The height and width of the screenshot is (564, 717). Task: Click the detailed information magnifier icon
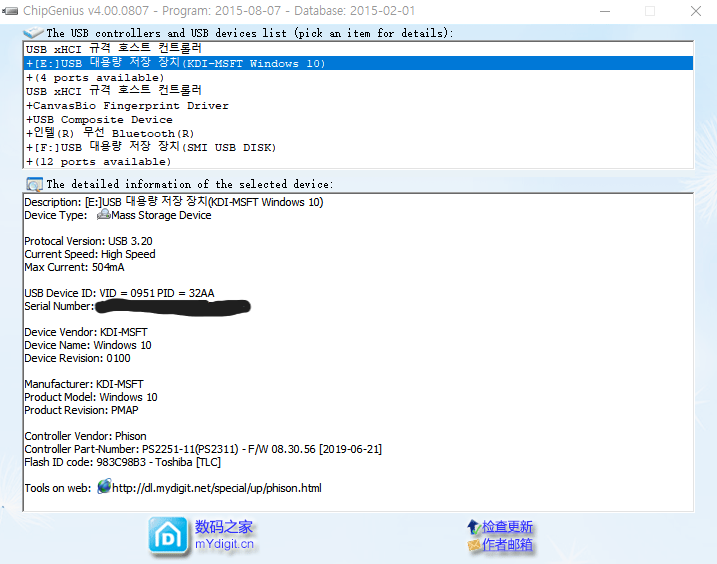point(34,184)
